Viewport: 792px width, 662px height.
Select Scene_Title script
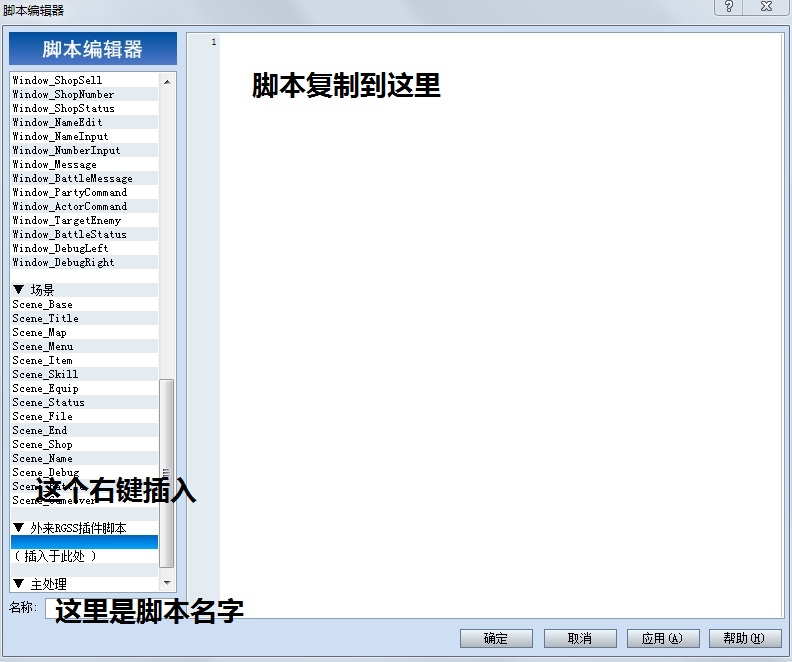point(84,319)
